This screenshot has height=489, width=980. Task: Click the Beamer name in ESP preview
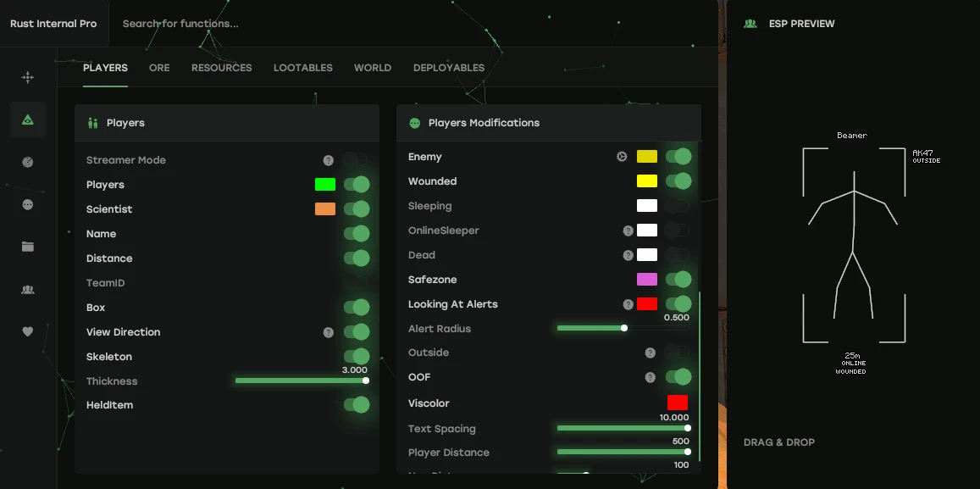tap(852, 135)
